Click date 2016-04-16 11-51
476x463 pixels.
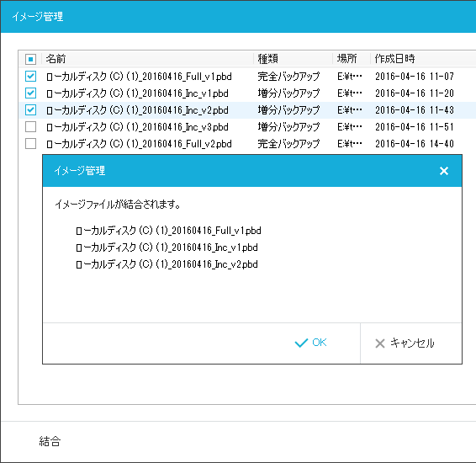click(415, 126)
